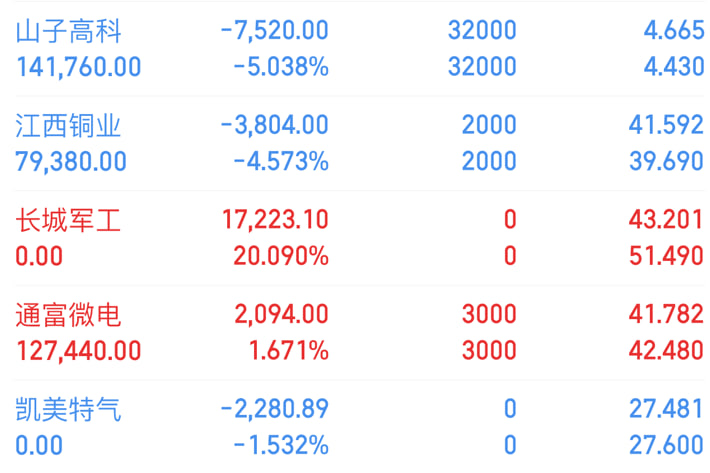Click the -7,520.00 loss amount
Image resolution: width=710 pixels, height=473 pixels.
[274, 30]
